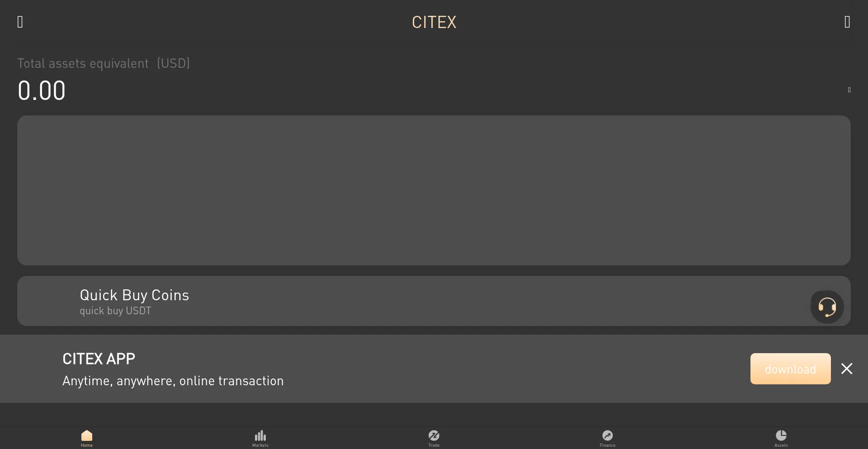Viewport: 868px width, 449px height.
Task: Open the Assets pie-chart icon
Action: tap(781, 435)
